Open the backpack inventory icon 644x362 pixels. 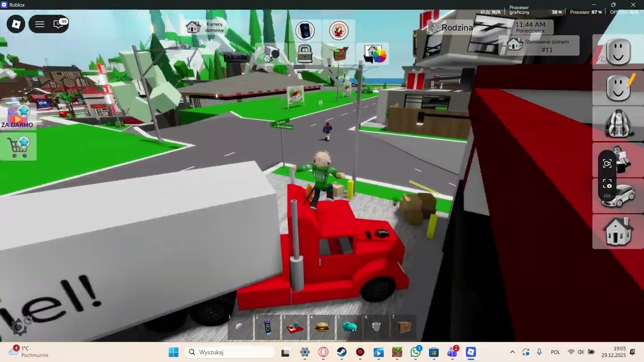pyautogui.click(x=618, y=124)
